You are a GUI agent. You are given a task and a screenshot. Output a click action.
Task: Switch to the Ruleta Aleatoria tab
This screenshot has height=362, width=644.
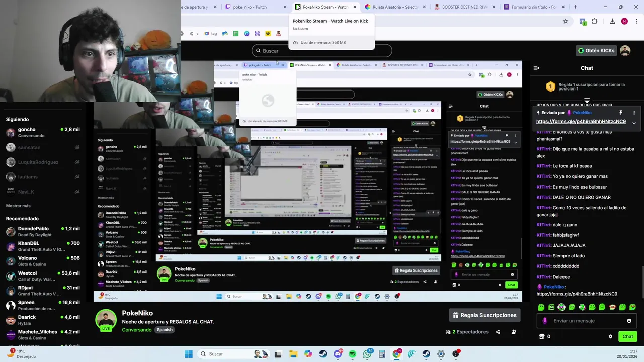pyautogui.click(x=395, y=7)
